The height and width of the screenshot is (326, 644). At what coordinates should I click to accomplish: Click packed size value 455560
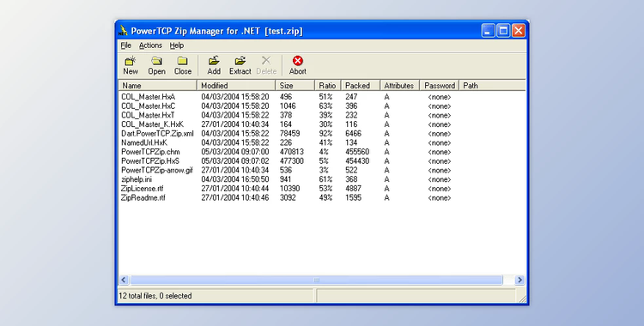(357, 152)
